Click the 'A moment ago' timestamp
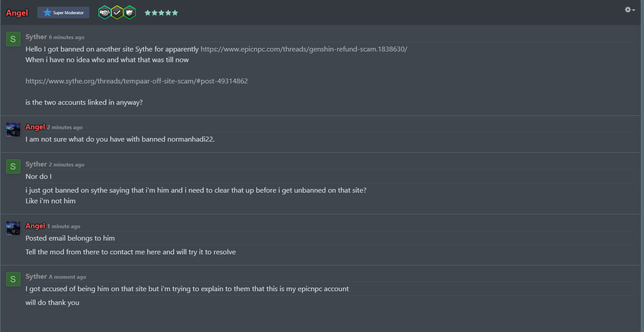 coord(68,277)
